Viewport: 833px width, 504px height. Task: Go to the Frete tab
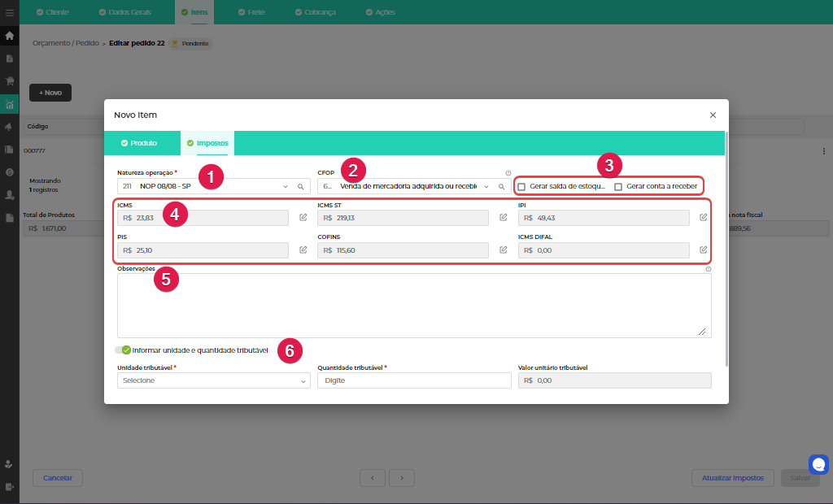pyautogui.click(x=251, y=12)
